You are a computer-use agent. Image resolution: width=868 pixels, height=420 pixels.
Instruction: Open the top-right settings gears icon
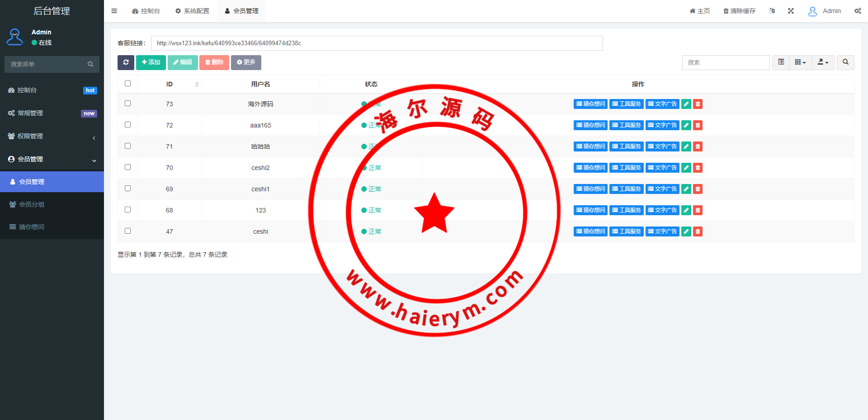[x=858, y=11]
